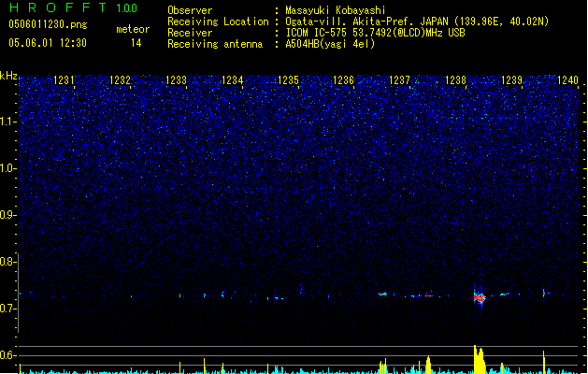Viewport: 588px width, 374px height.
Task: Click the 1235 time marker
Action: pos(288,80)
